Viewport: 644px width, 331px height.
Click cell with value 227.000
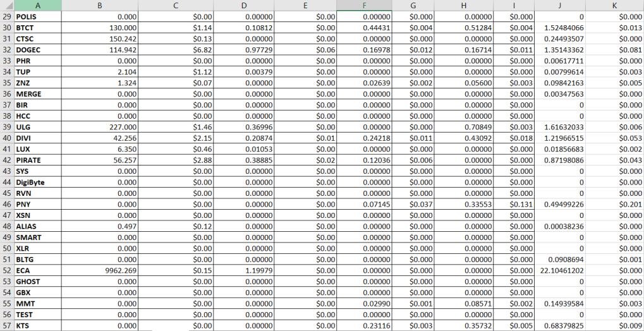100,128
